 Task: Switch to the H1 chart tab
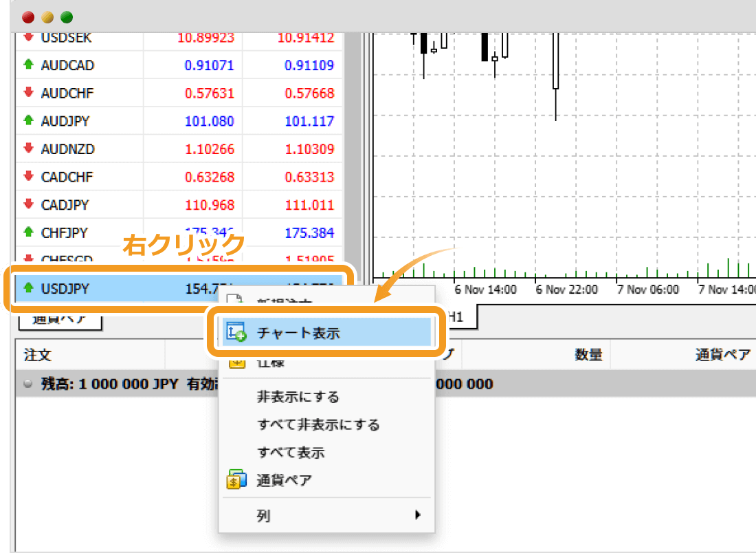(456, 316)
